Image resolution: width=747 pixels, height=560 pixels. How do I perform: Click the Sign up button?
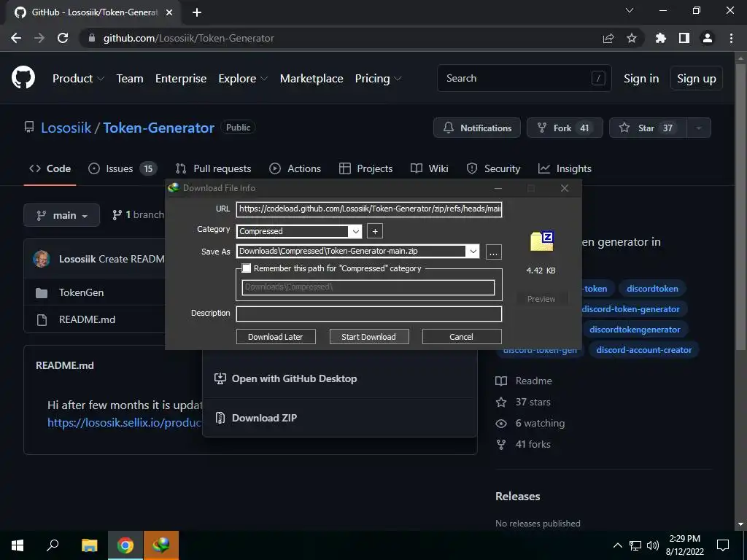[x=697, y=79]
